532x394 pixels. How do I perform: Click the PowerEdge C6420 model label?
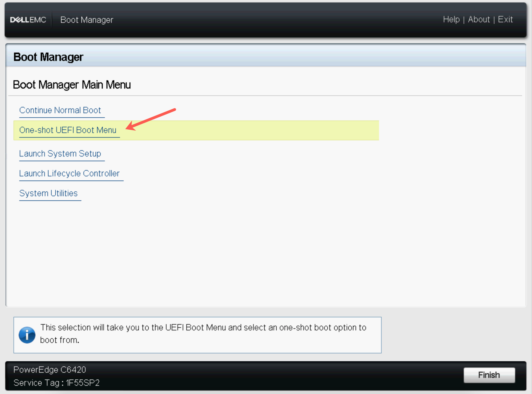[50, 370]
